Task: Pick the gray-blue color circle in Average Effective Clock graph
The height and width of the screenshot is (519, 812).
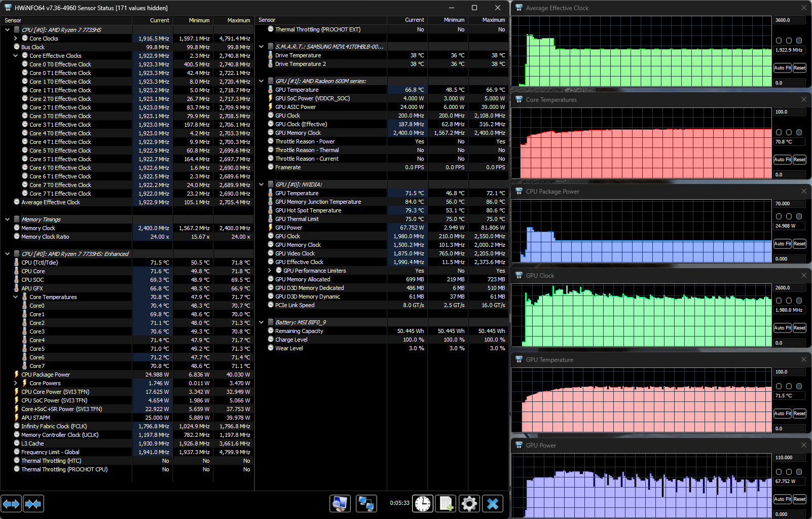Action: pos(799,41)
